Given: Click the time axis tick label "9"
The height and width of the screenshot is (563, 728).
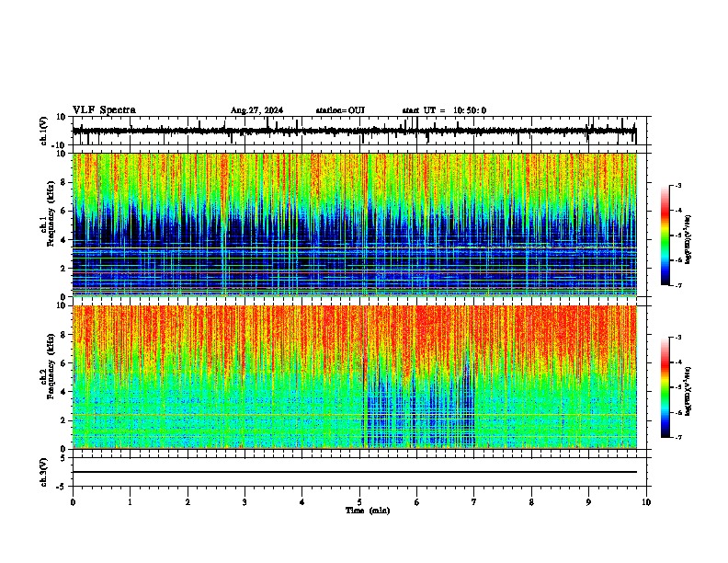Looking at the screenshot, I should click(x=588, y=502).
